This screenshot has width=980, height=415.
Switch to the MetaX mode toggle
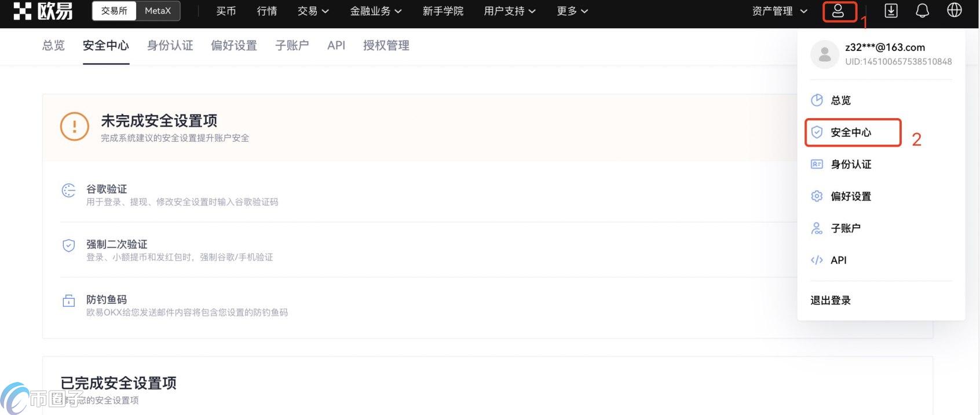[158, 11]
